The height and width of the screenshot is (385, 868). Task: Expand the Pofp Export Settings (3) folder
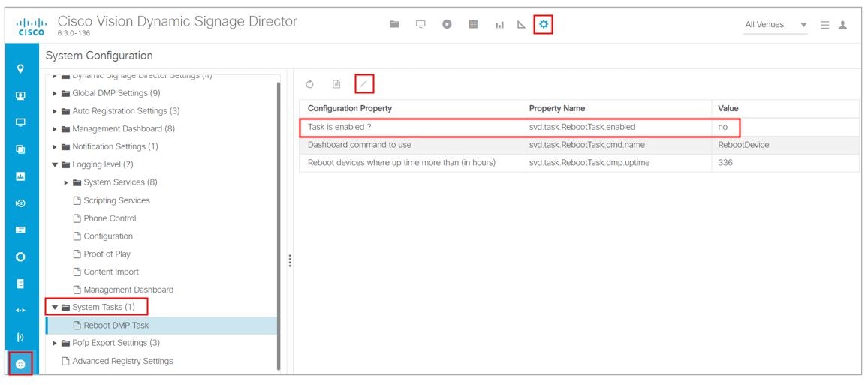[x=55, y=344]
